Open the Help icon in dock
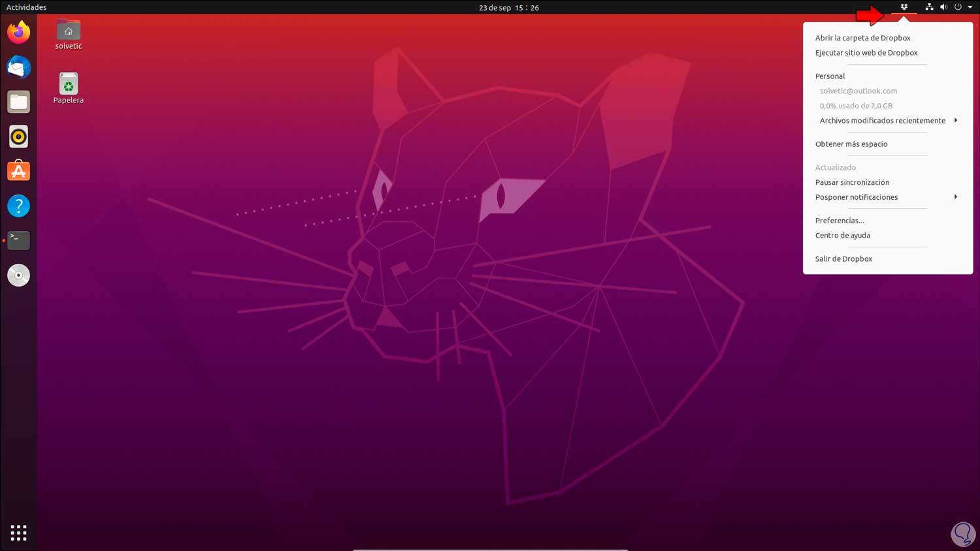 click(x=18, y=206)
